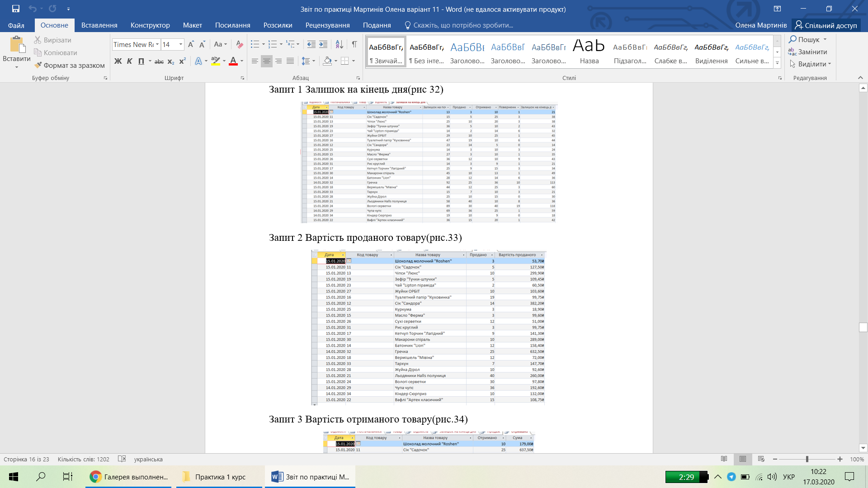The height and width of the screenshot is (488, 868).
Task: Toggle Italic formatting button
Action: (x=129, y=61)
